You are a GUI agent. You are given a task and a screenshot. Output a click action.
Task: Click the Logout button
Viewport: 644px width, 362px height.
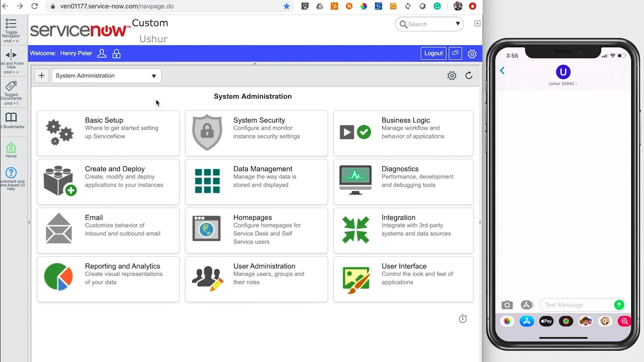(433, 53)
